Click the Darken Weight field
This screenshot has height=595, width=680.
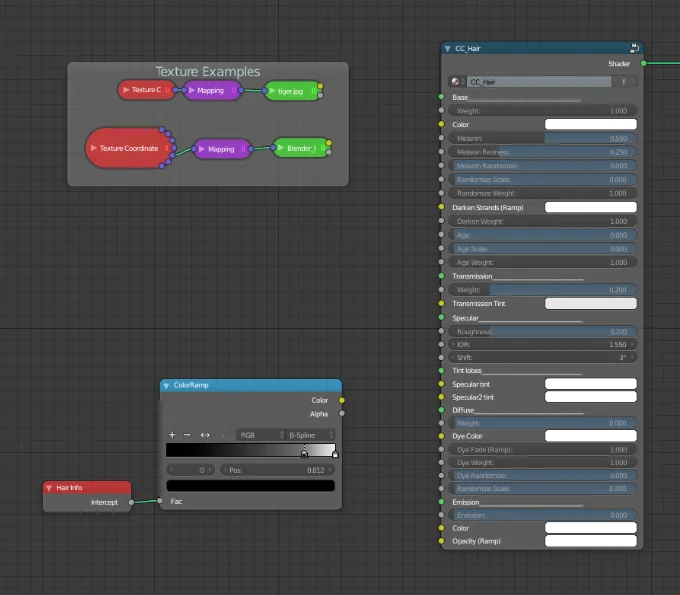coord(542,221)
